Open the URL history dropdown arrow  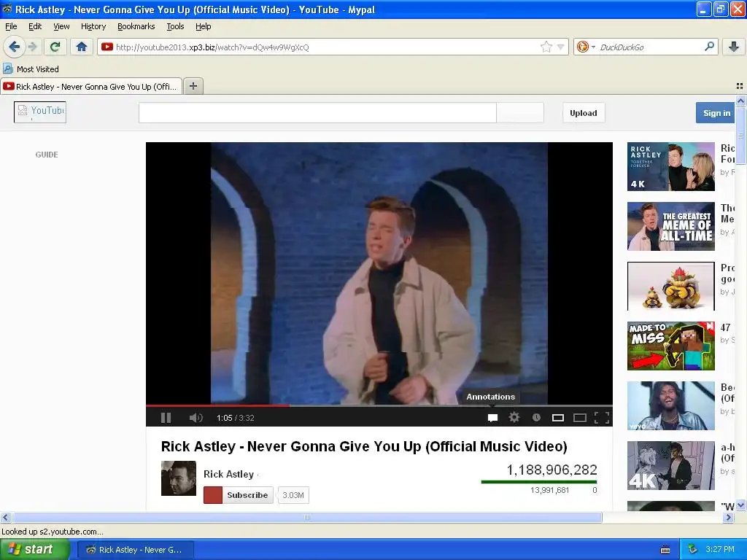tap(561, 47)
